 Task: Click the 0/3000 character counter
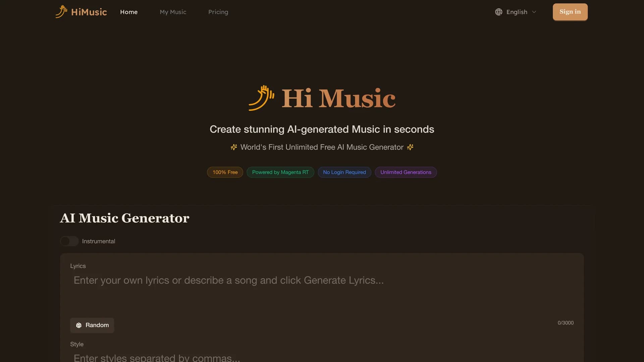pyautogui.click(x=566, y=323)
